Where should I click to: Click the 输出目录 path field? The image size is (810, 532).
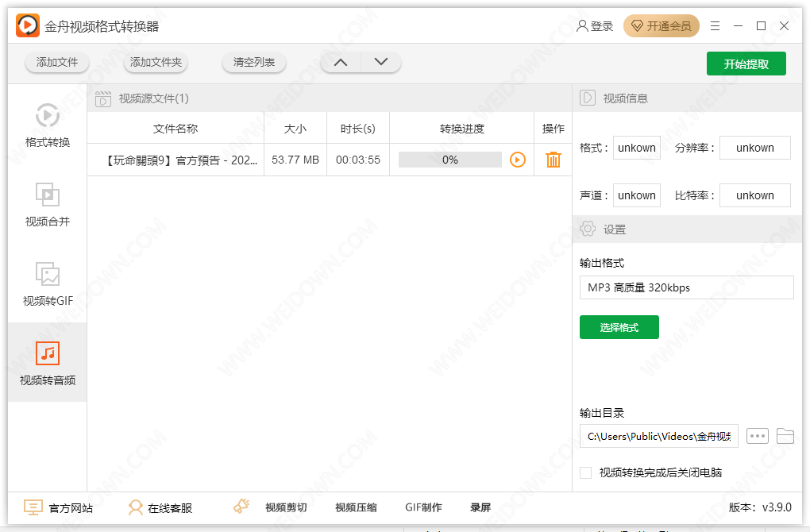pyautogui.click(x=658, y=437)
